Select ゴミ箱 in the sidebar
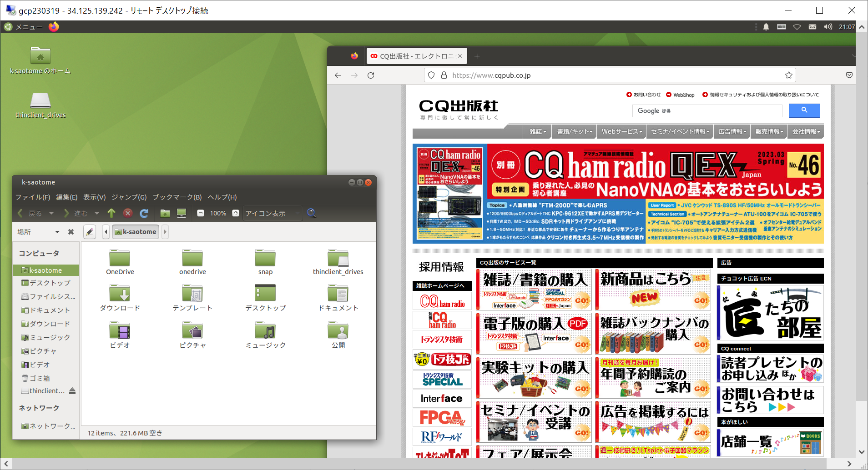 pos(46,378)
